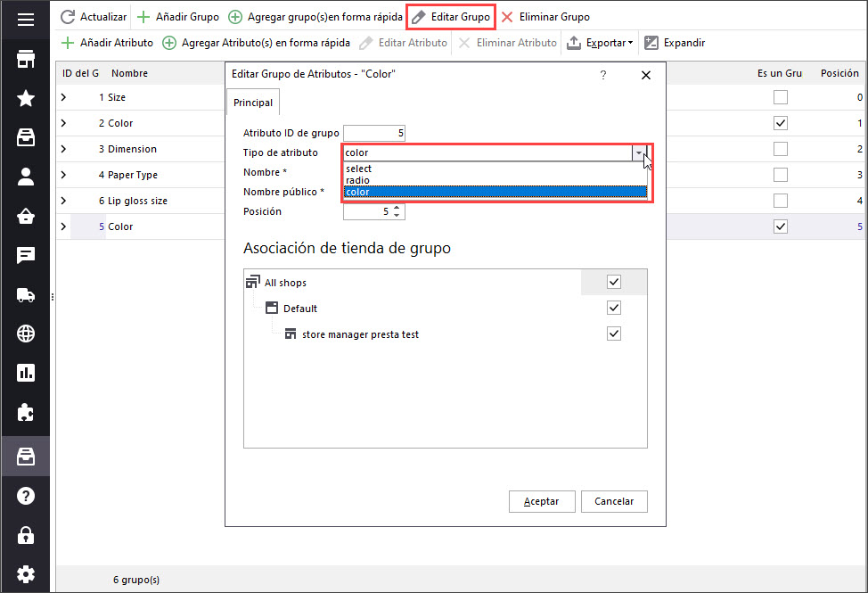
Task: Select the Lip gloss size row name
Action: click(x=137, y=201)
